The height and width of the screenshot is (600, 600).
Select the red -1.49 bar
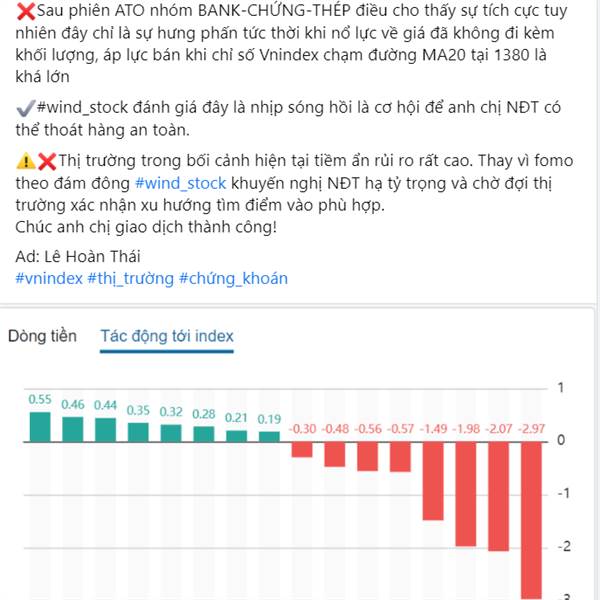click(x=433, y=481)
